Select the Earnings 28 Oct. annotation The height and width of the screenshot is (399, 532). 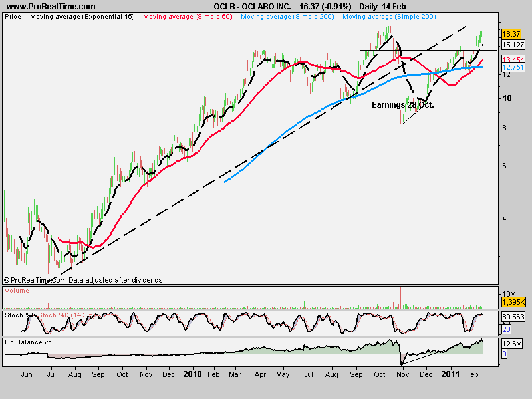(x=403, y=105)
